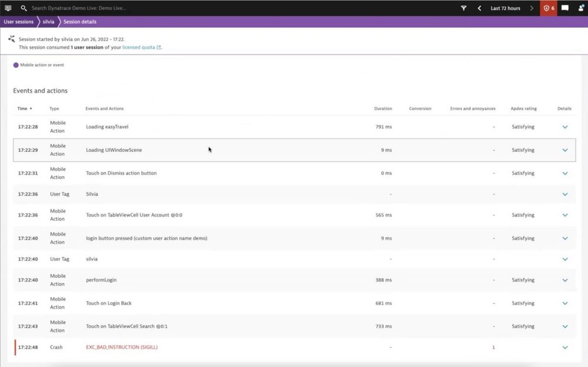Screen dimensions: 588x367
Task: Click the crash error count 1
Action: [493, 347]
